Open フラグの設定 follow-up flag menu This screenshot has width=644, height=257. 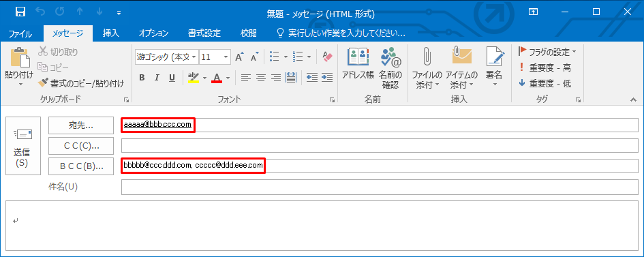point(547,52)
